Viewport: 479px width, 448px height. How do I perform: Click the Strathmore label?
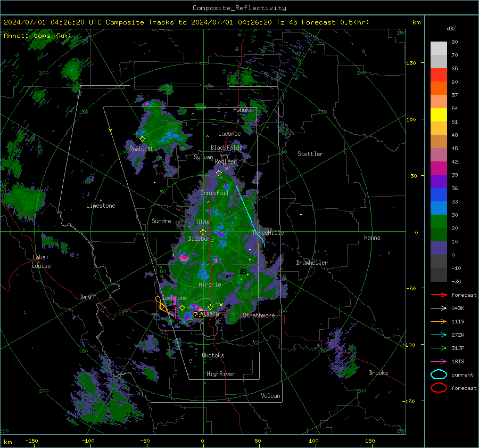pyautogui.click(x=259, y=315)
